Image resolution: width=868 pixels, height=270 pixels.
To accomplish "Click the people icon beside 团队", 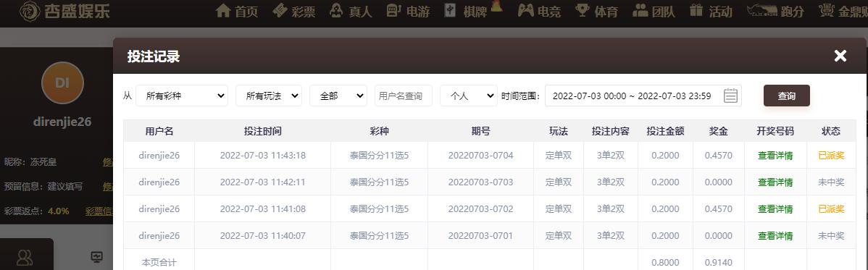I will coord(640,10).
